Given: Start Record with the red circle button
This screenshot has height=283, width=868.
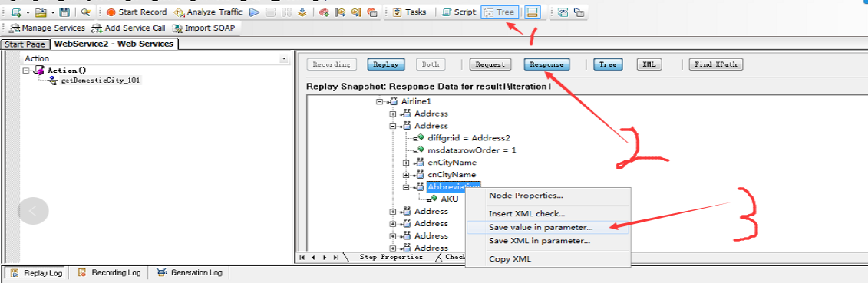Looking at the screenshot, I should click(x=136, y=12).
